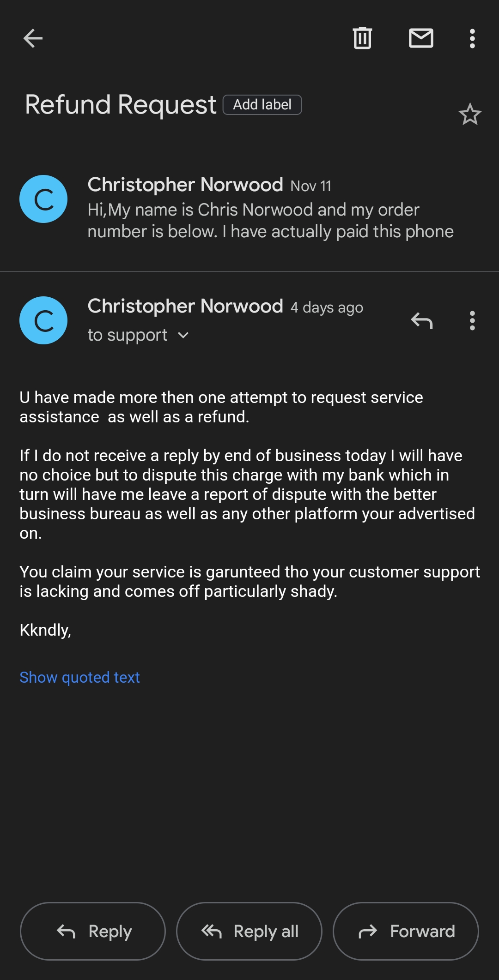Tap sender avatar on the Nov 11 message
The width and height of the screenshot is (499, 980).
[x=43, y=199]
